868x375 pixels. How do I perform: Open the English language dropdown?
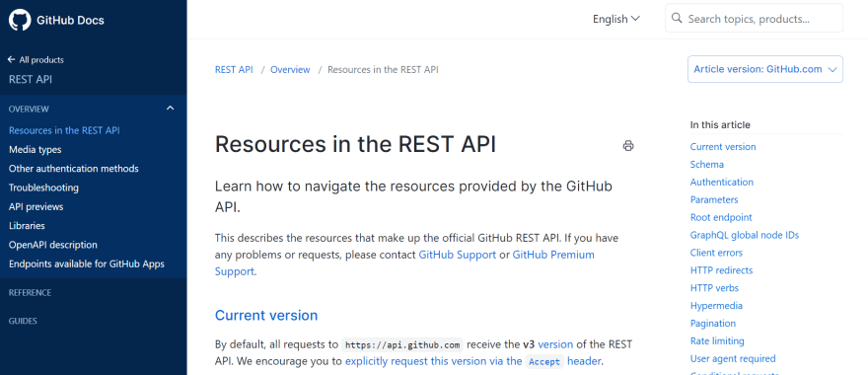[616, 19]
